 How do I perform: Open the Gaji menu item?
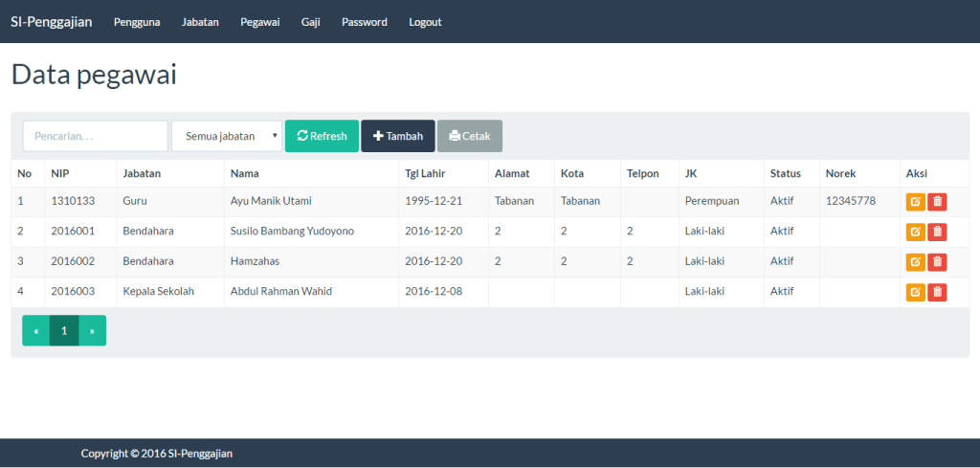[x=310, y=22]
